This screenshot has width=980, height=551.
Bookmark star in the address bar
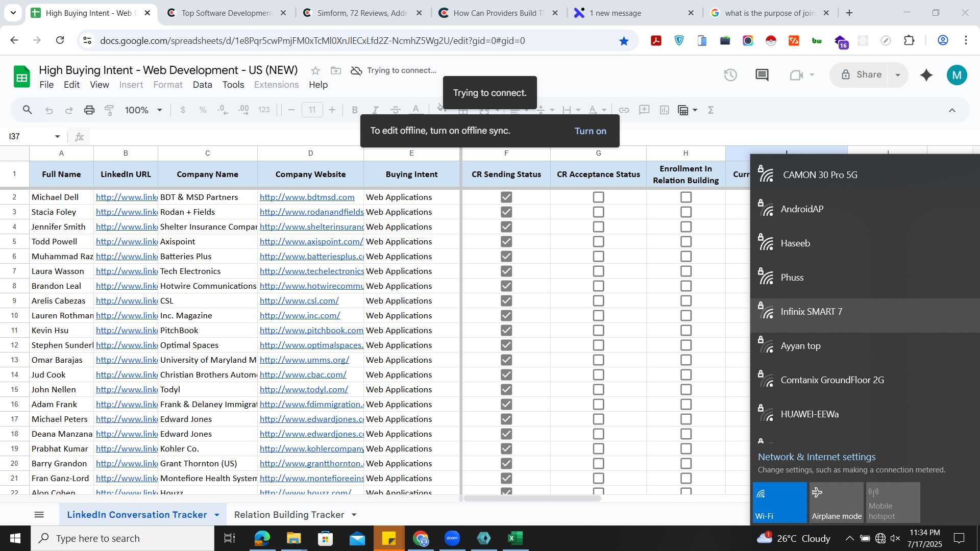pos(624,41)
